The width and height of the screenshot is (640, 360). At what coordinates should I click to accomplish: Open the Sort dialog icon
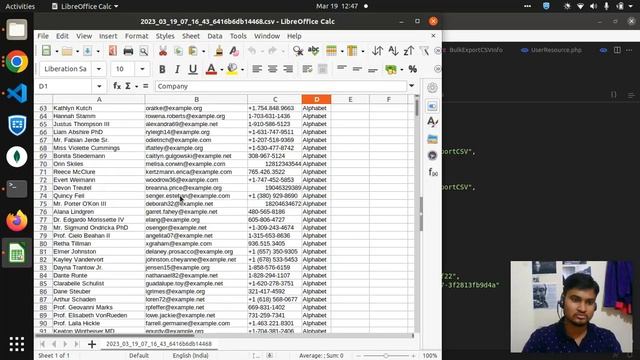378,51
